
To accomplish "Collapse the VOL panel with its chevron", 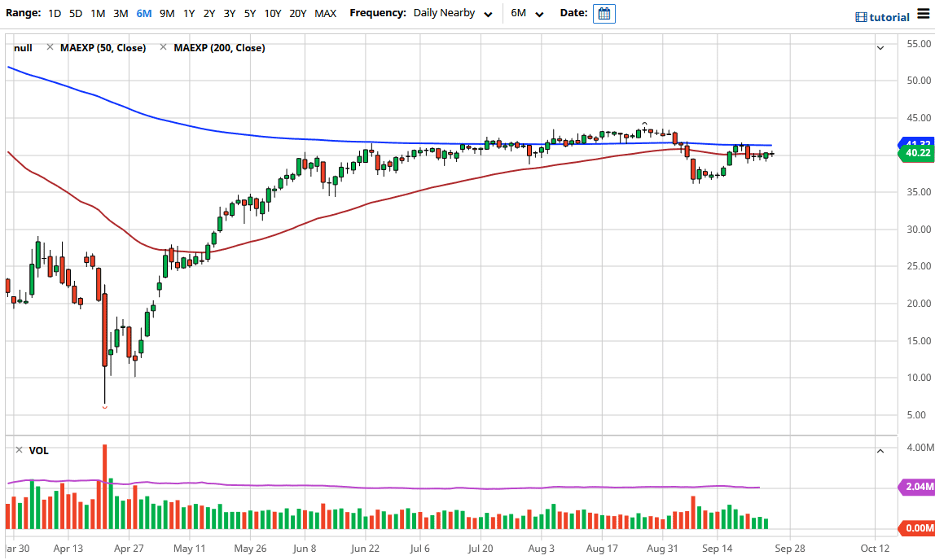I will 880,449.
